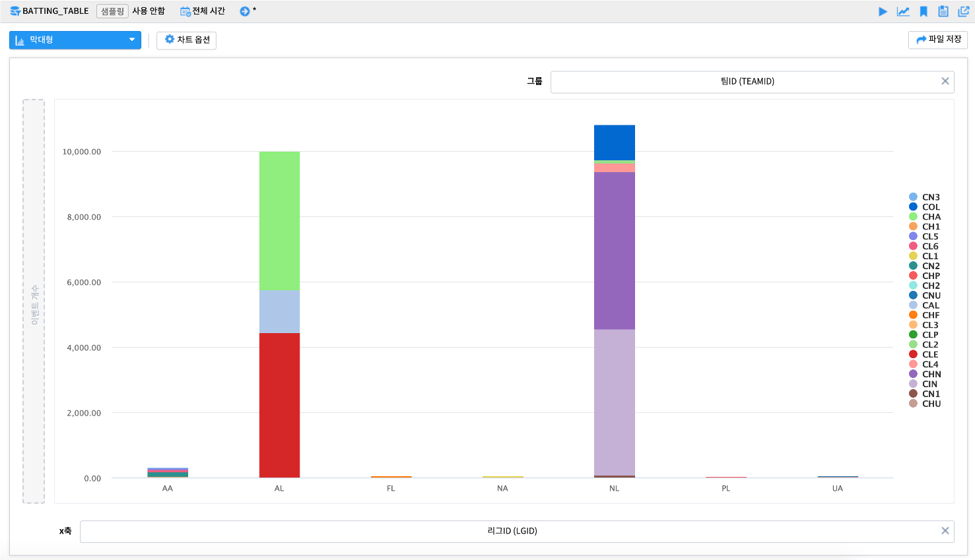Toggle CL1 legend entry
Viewport: 975px width, 560px height.
[924, 257]
